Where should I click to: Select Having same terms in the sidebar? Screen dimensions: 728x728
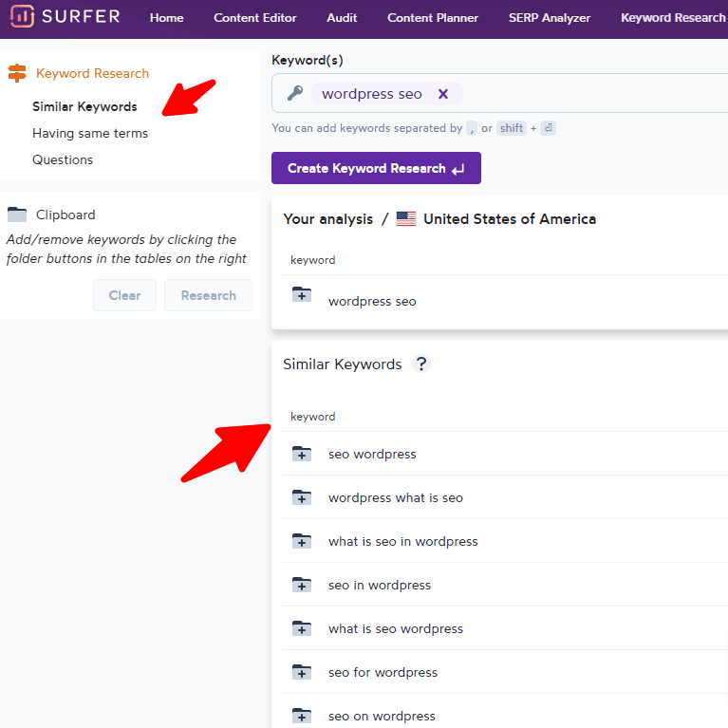(90, 133)
